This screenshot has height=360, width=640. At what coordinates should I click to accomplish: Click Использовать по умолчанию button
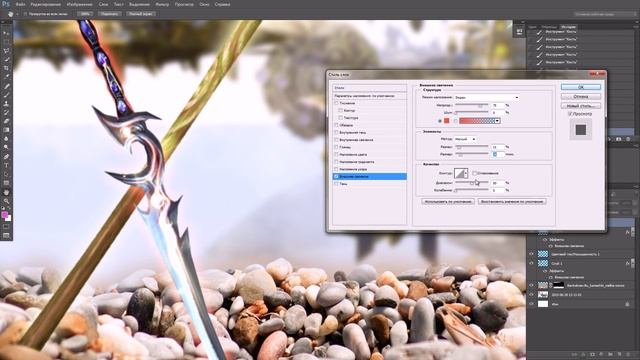(x=448, y=201)
